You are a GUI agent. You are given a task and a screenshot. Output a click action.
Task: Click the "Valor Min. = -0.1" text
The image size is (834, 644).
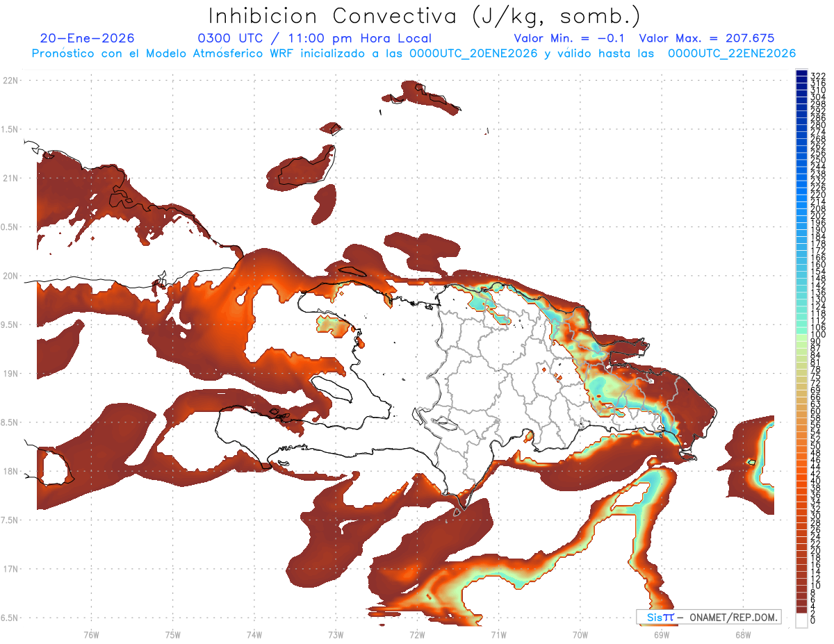tap(571, 38)
